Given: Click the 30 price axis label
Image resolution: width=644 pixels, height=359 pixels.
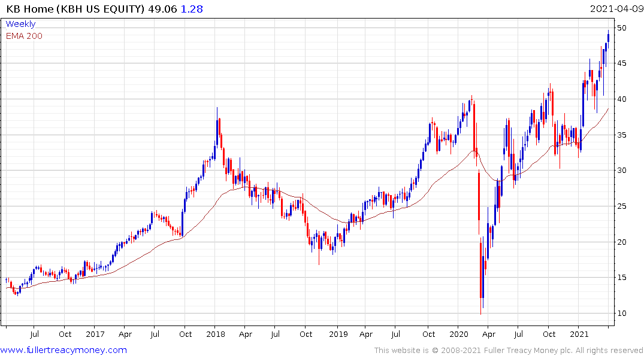Looking at the screenshot, I should (621, 171).
